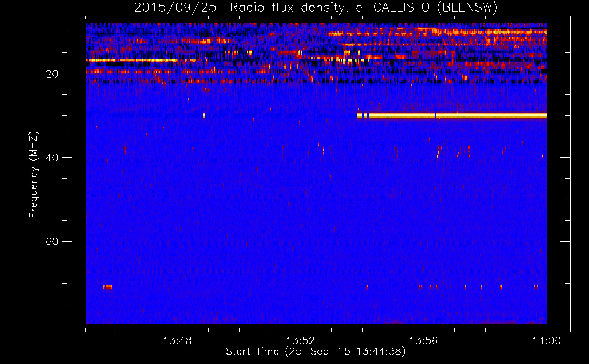Image resolution: width=589 pixels, height=364 pixels.
Task: Click the plot title "Radio flux density, e-CALLISTO (BLENSW)"
Action: click(363, 8)
